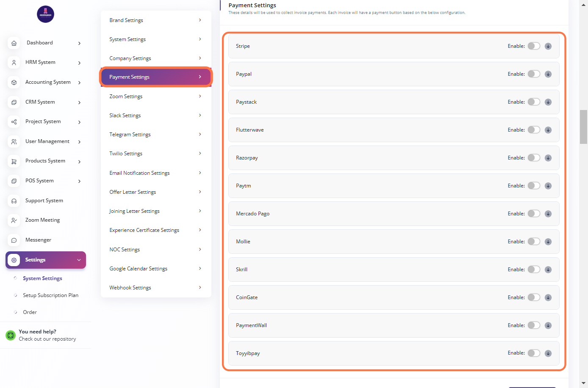Click the Project System share icon
Image resolution: width=588 pixels, height=388 pixels.
coord(14,122)
